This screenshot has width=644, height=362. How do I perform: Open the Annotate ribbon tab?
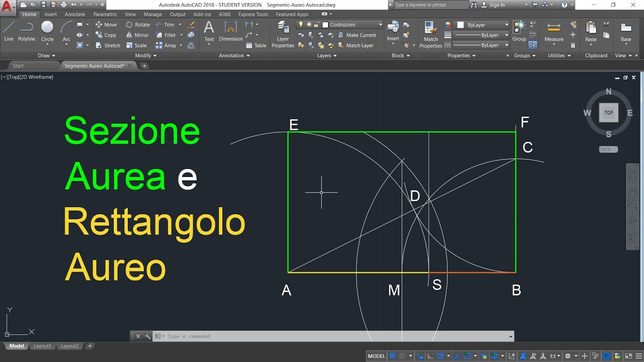(75, 14)
